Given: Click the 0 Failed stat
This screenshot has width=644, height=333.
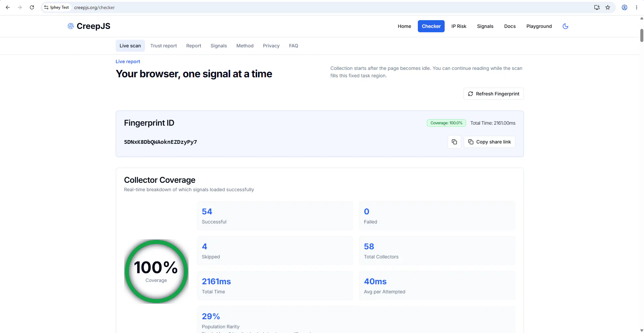Looking at the screenshot, I should tap(437, 216).
